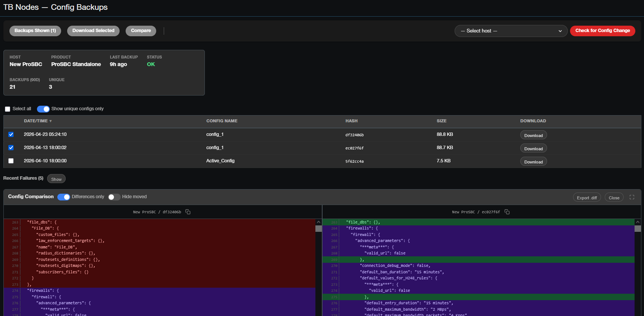Screen dimensions: 644x316
Task: Toggle Show unique configs only switch
Action: coord(43,109)
